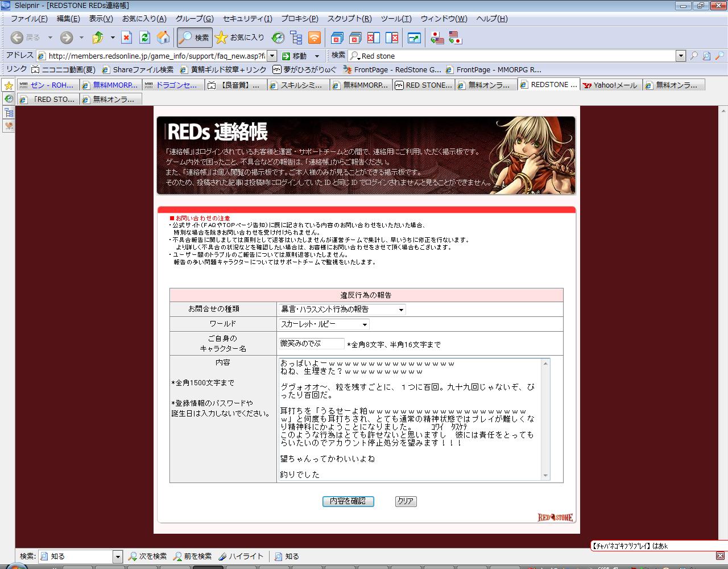
Task: Open the ツール(T) menu
Action: (x=396, y=19)
